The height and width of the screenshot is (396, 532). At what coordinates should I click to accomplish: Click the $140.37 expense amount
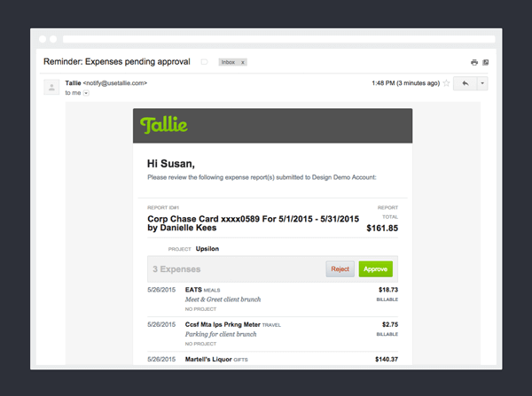click(x=387, y=360)
